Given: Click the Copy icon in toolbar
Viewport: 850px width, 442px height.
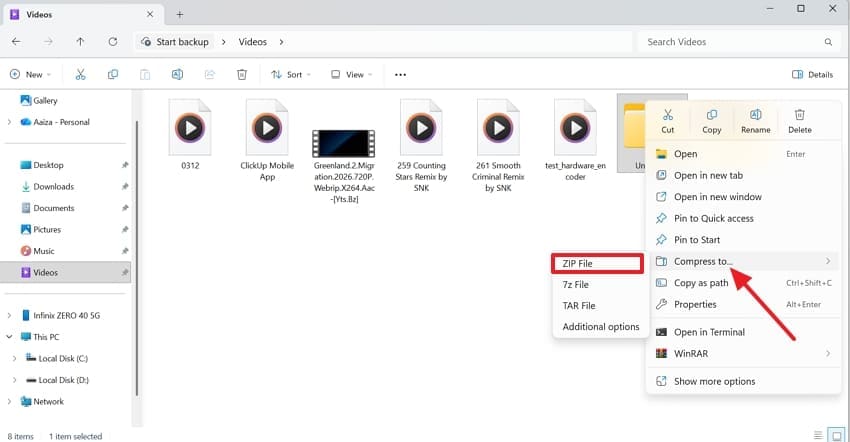Looking at the screenshot, I should point(113,74).
